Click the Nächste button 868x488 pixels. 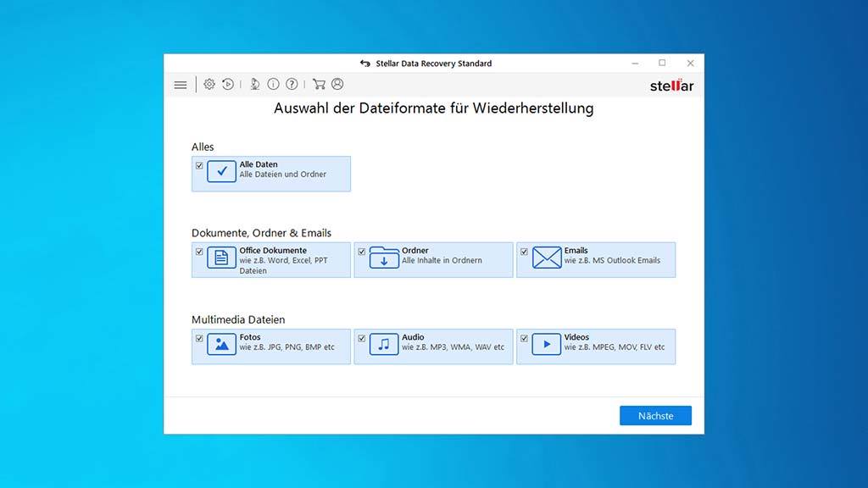tap(655, 415)
